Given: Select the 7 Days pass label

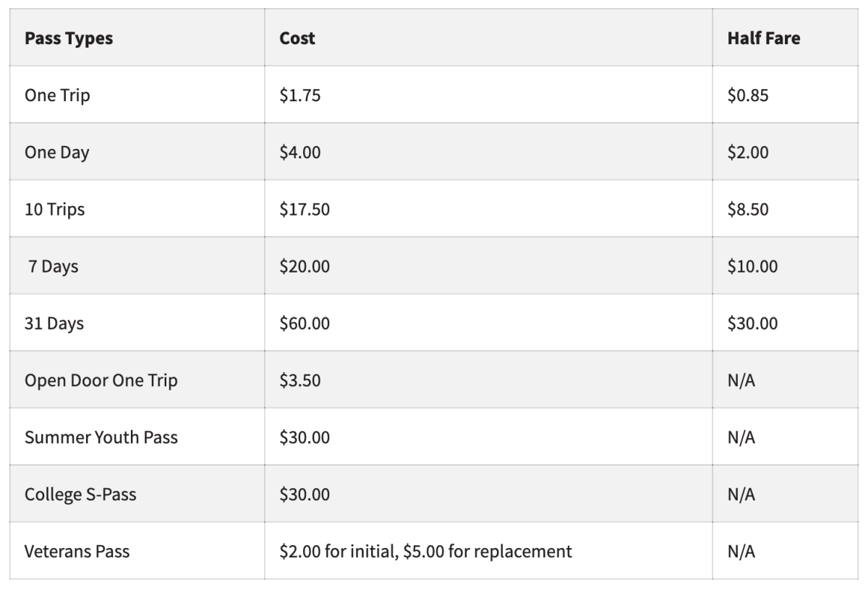Looking at the screenshot, I should click(54, 267).
